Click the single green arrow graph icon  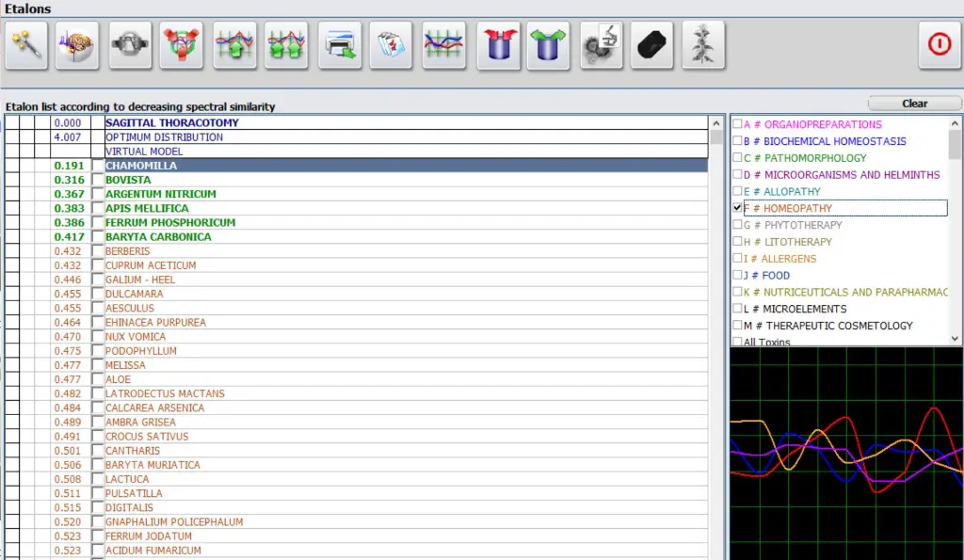coord(234,45)
